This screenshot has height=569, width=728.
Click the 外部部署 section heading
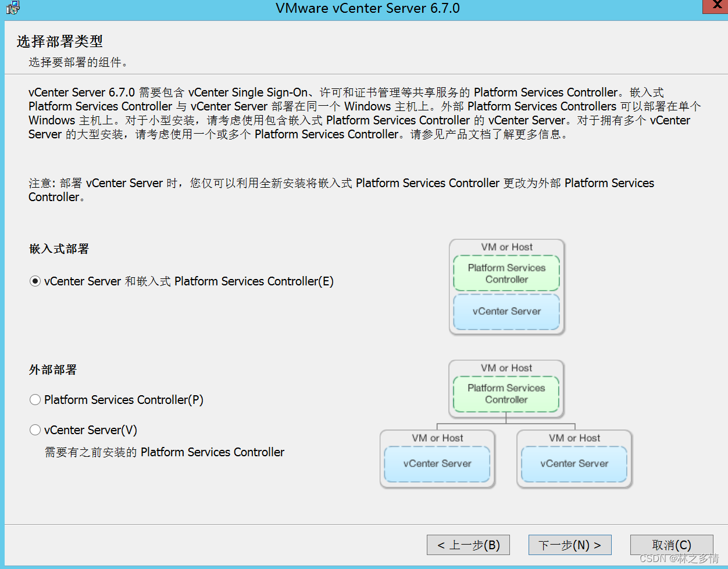point(53,370)
